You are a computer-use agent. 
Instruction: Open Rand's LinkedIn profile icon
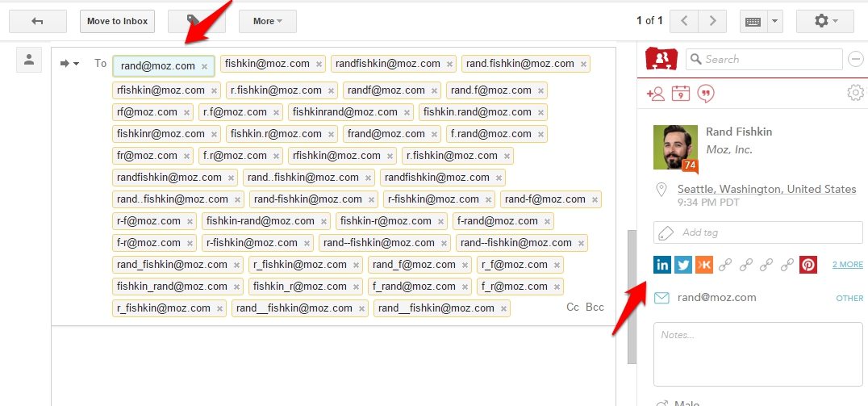tap(662, 265)
